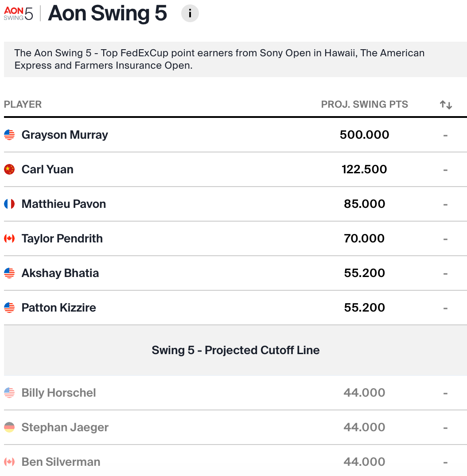Click Stephan Jaeger's Germany flag icon
Image resolution: width=467 pixels, height=476 pixels.
(x=9, y=427)
